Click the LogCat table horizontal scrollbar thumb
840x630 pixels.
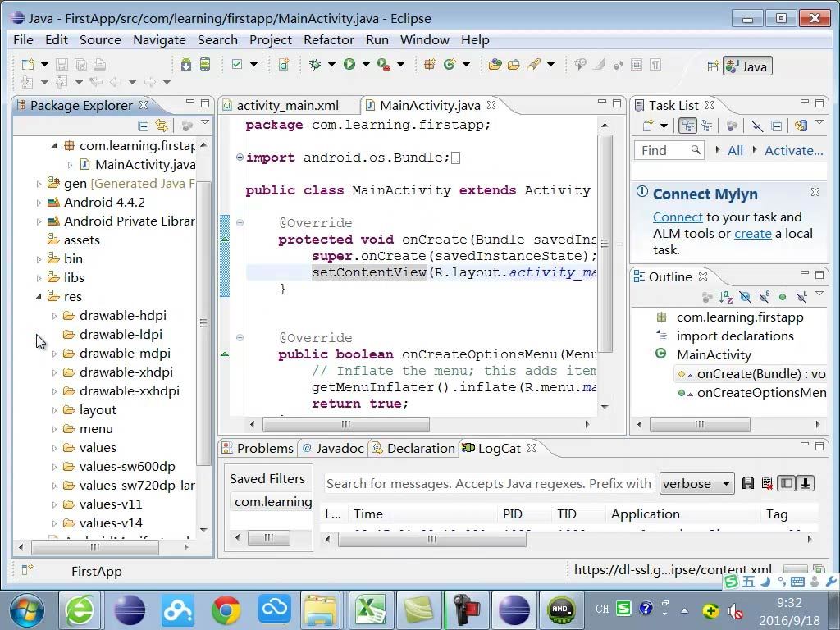click(x=431, y=540)
